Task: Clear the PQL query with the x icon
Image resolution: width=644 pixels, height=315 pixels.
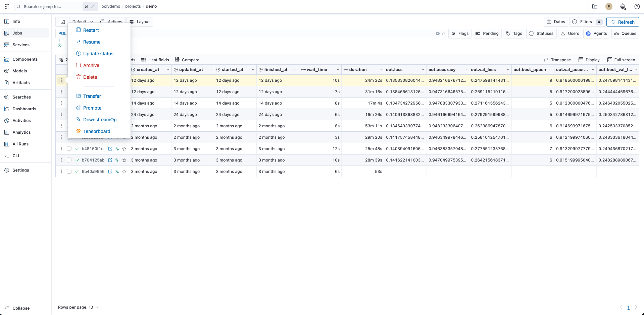Action: 438,34
